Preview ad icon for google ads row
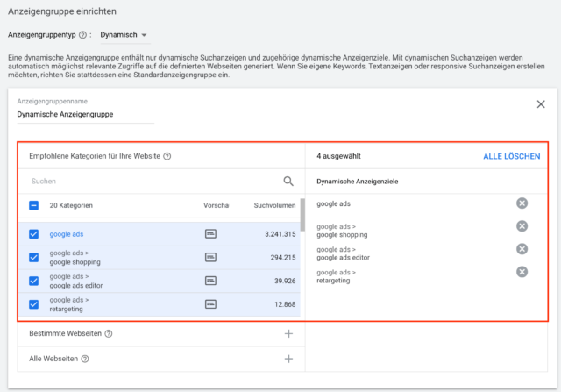Screen dimensions: 561x392 [210, 234]
